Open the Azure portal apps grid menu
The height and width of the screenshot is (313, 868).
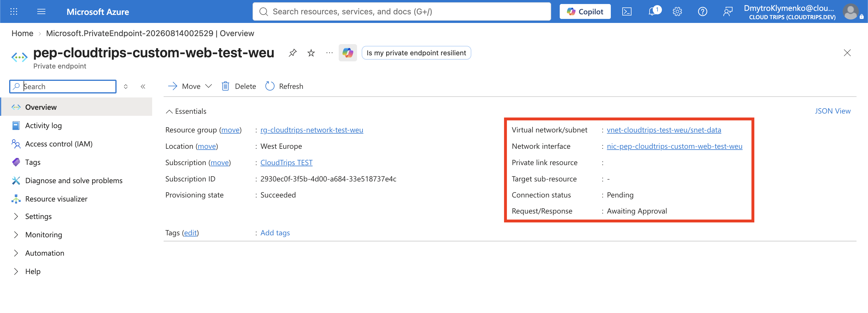[13, 11]
